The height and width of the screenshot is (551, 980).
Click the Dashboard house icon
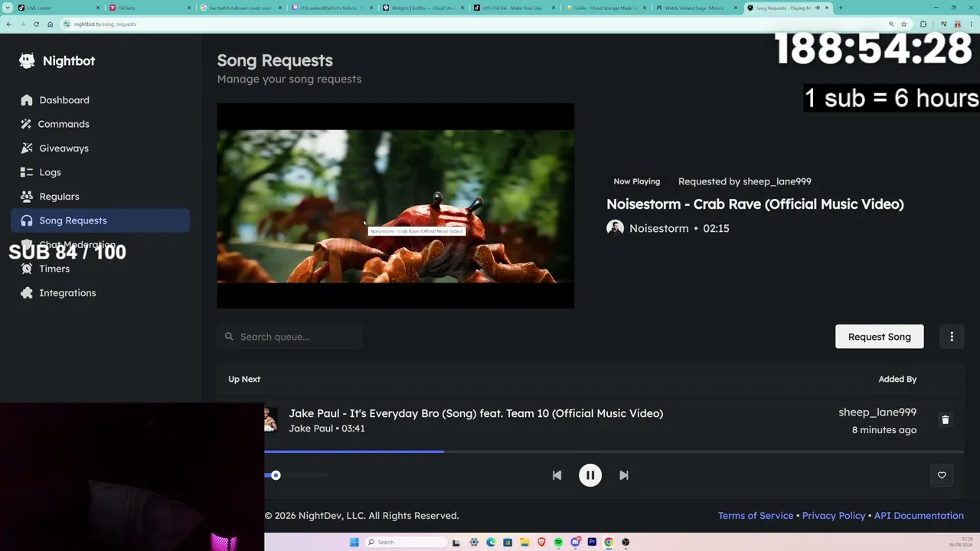[x=27, y=100]
